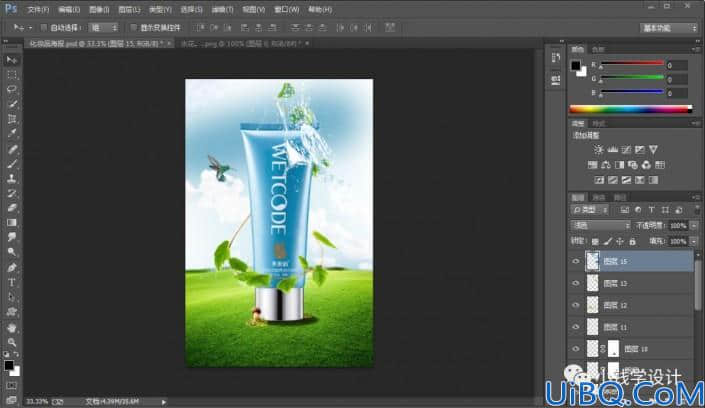Open the Move tool preset picker arrow
This screenshot has width=705, height=408.
point(30,28)
